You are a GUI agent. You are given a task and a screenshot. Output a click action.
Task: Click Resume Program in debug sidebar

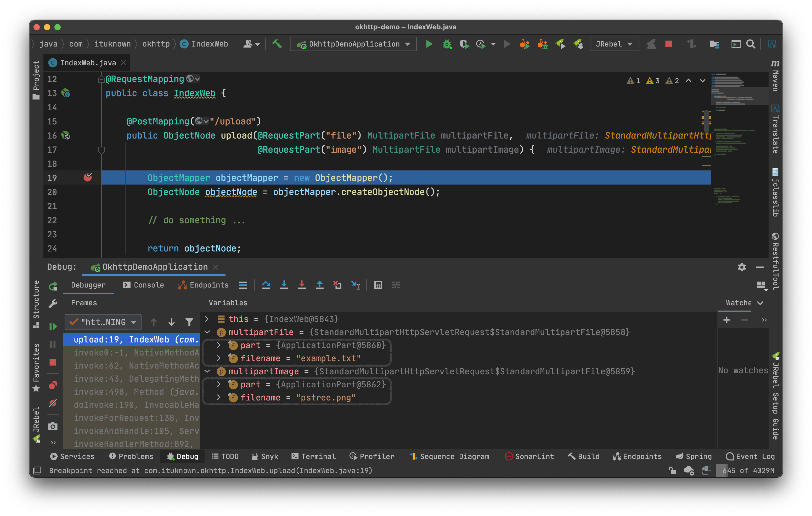(53, 326)
